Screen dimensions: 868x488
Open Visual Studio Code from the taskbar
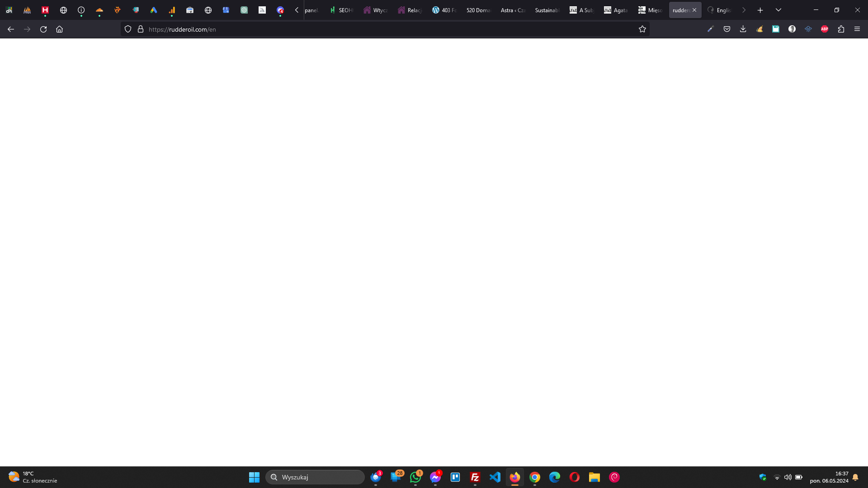point(495,477)
